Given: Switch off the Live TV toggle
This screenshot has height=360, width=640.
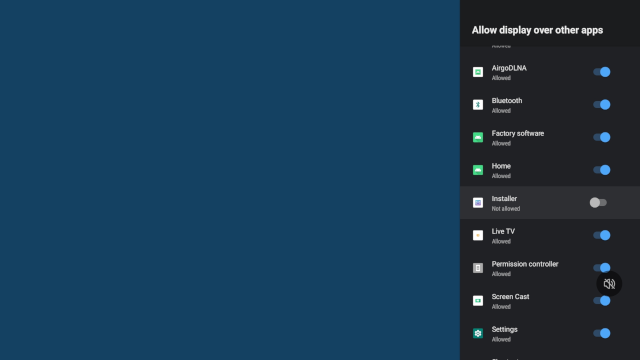Looking at the screenshot, I should [x=602, y=235].
